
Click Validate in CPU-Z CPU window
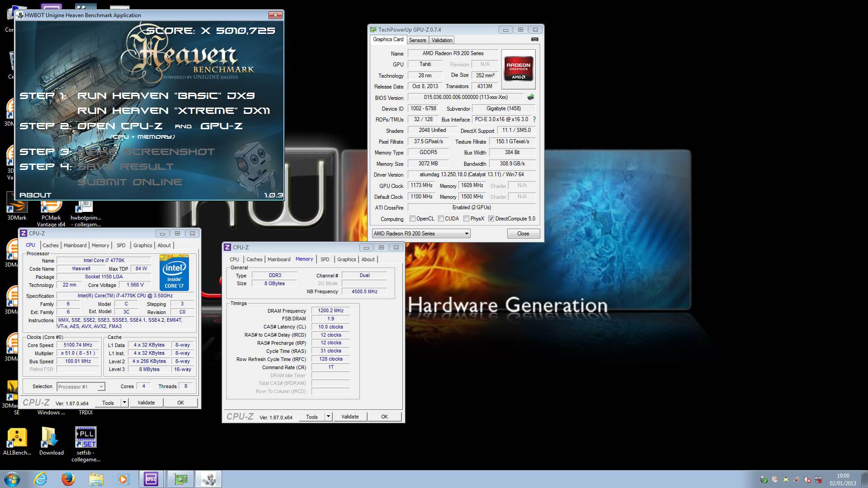click(x=146, y=403)
